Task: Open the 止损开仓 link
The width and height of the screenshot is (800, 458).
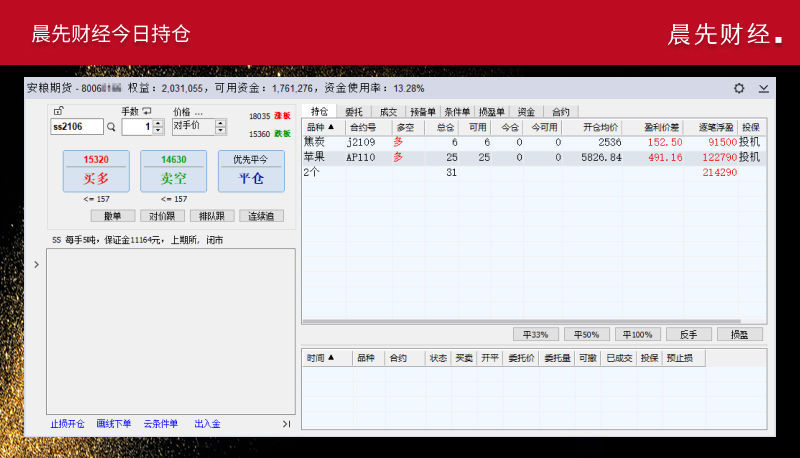Action: coord(68,424)
